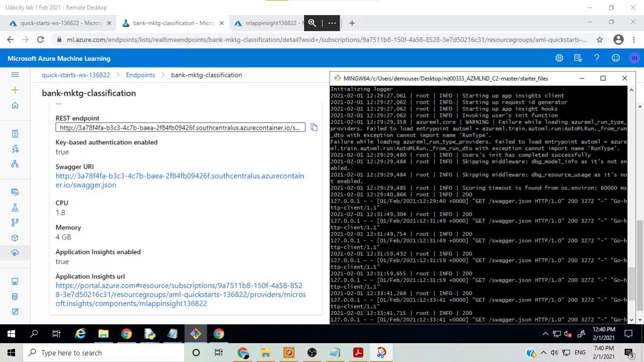Open feedback smiley icon
Image resolution: width=644 pixels, height=362 pixels.
coord(616,58)
